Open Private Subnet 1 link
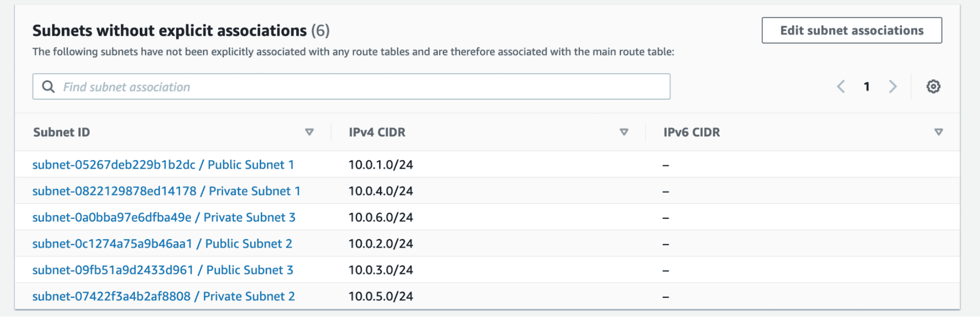 click(x=166, y=191)
